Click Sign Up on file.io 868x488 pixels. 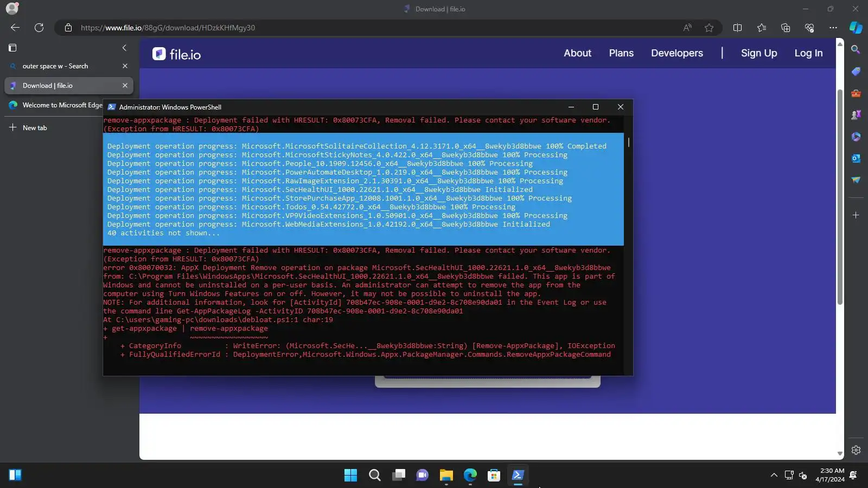759,53
